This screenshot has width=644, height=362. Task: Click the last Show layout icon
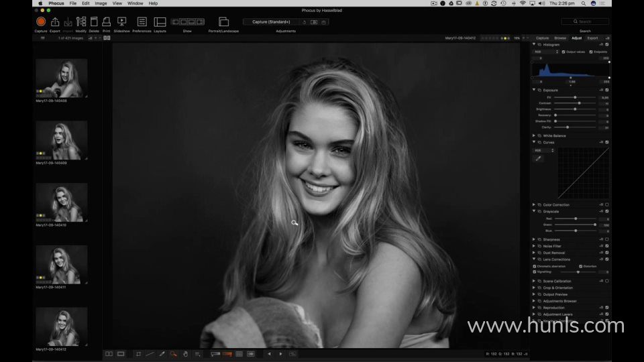(200, 21)
